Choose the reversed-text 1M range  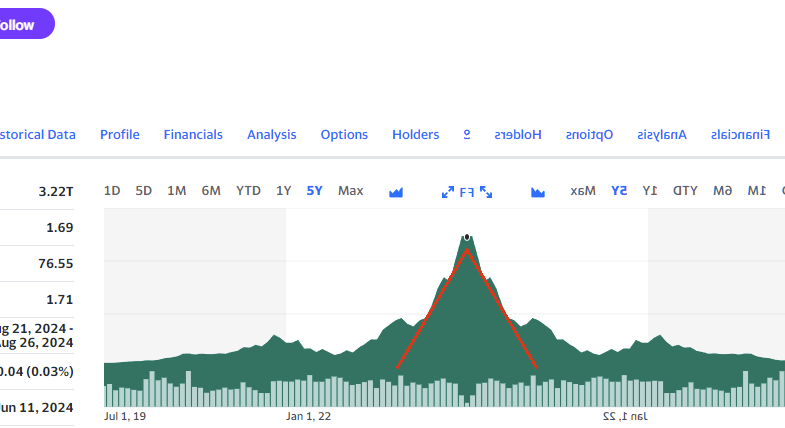click(757, 191)
